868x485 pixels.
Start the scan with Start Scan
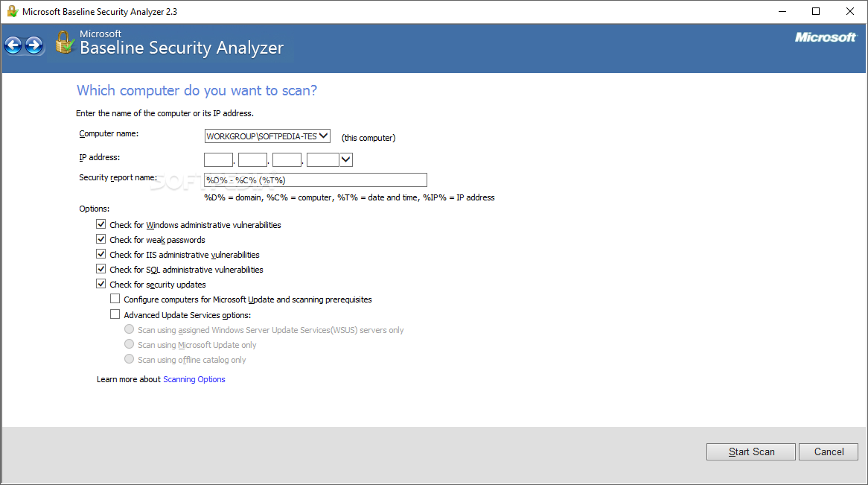[x=750, y=451]
